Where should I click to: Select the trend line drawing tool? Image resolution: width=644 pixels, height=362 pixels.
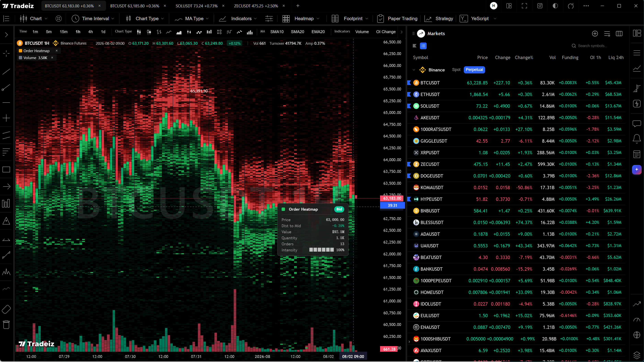[x=6, y=72]
